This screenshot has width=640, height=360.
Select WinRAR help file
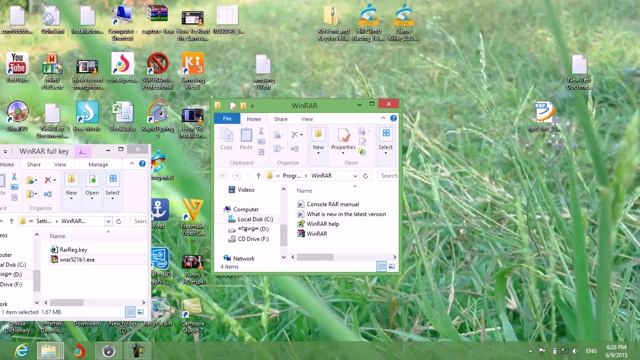(318, 224)
